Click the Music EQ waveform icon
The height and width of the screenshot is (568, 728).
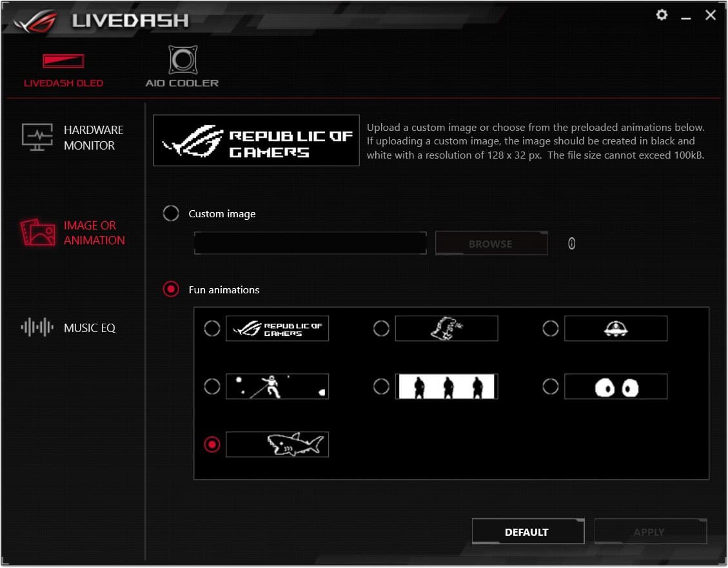point(37,327)
